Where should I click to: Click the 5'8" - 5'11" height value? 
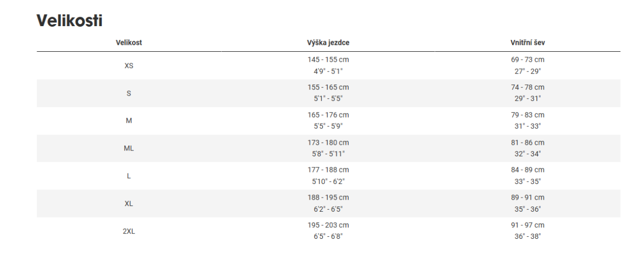(x=328, y=154)
